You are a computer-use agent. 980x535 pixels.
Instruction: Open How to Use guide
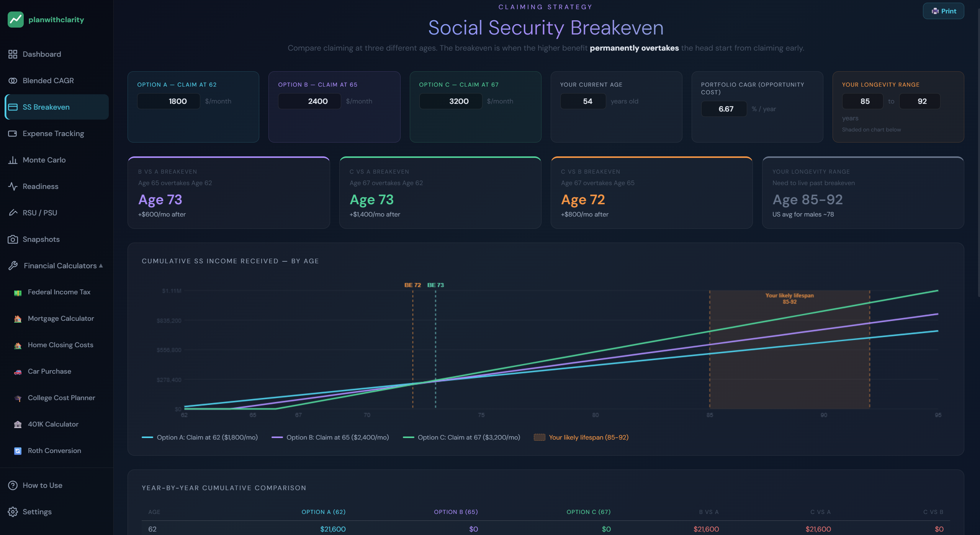point(57,486)
